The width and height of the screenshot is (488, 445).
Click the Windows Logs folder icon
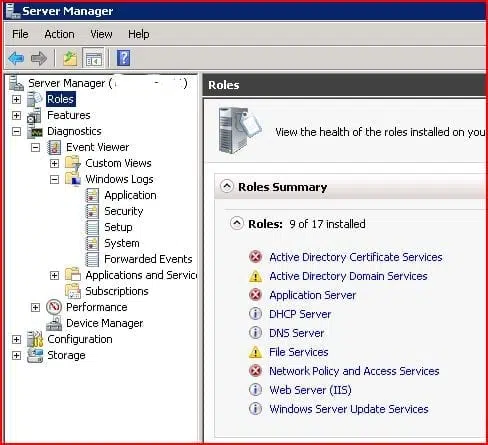pyautogui.click(x=73, y=179)
